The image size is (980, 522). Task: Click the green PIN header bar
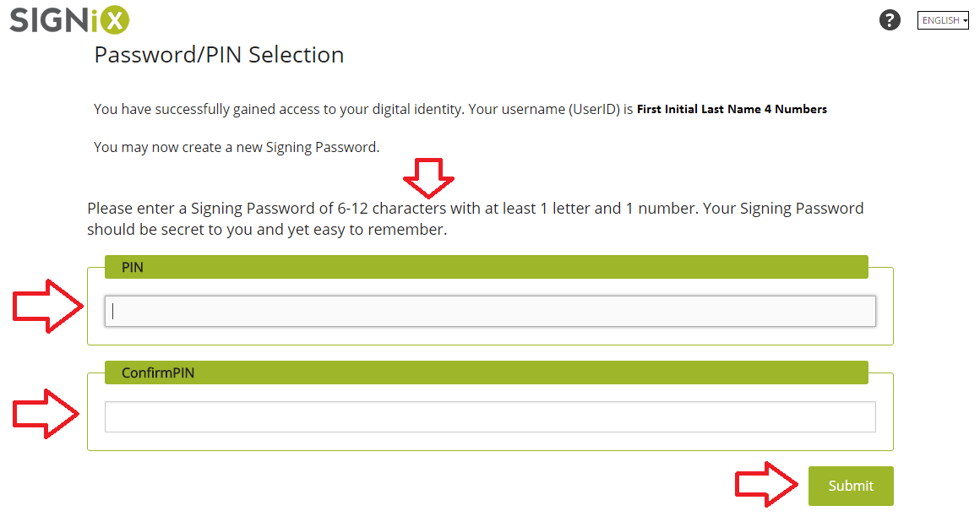click(x=486, y=266)
